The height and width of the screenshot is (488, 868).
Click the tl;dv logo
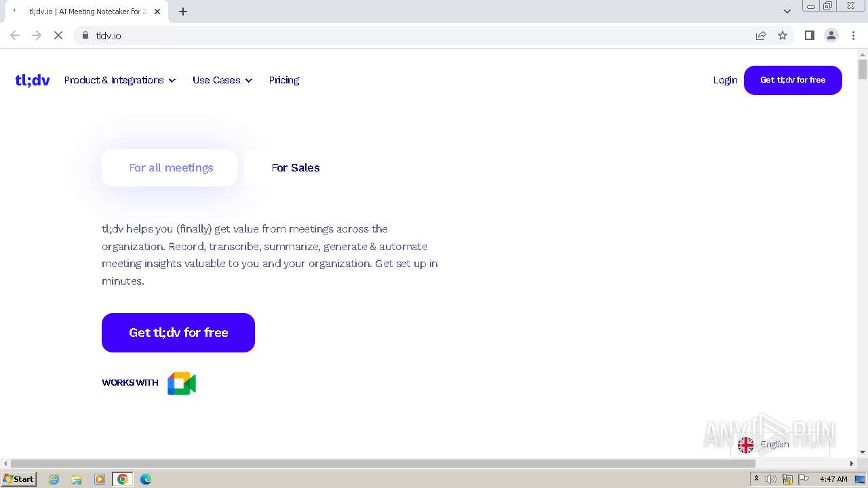33,80
